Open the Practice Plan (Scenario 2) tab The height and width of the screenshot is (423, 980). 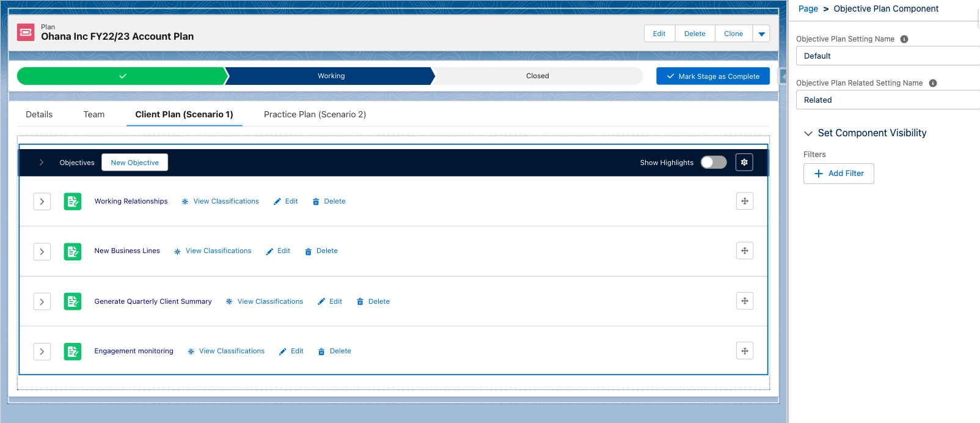[x=315, y=114]
